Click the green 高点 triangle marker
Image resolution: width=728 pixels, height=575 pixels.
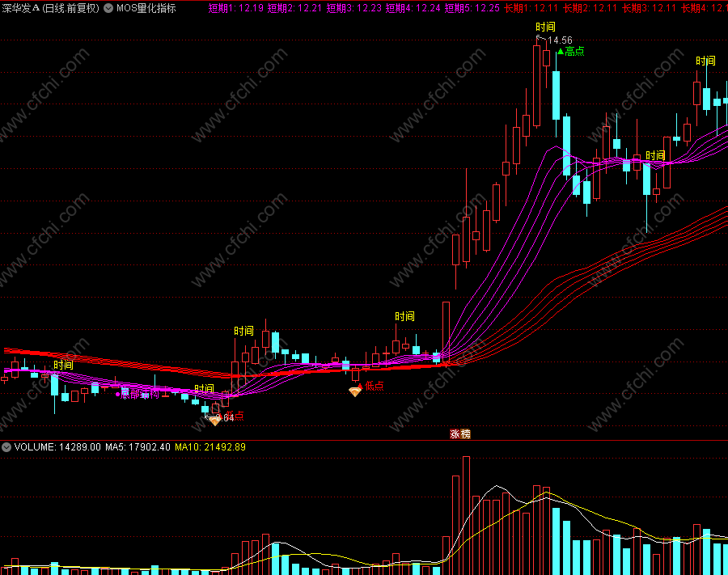pyautogui.click(x=561, y=52)
